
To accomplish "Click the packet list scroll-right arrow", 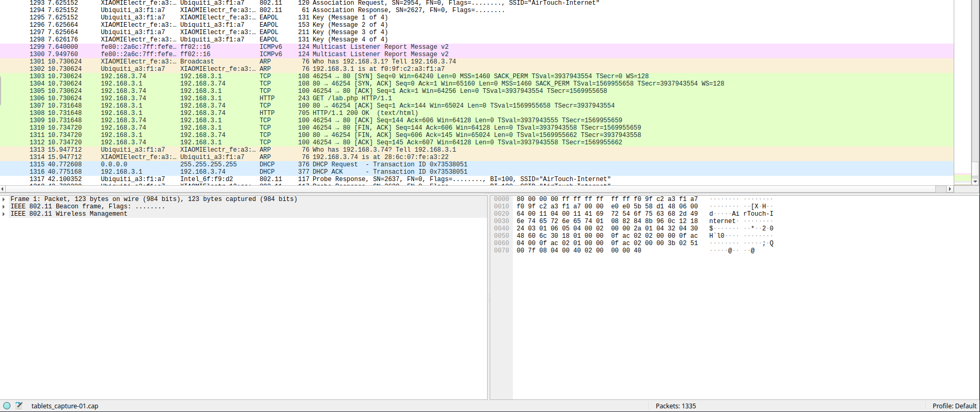I will [x=950, y=189].
